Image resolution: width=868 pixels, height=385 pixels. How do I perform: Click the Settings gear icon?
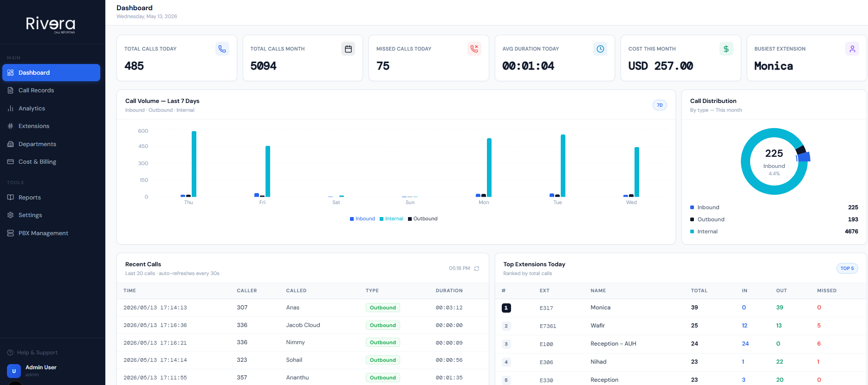(x=10, y=215)
